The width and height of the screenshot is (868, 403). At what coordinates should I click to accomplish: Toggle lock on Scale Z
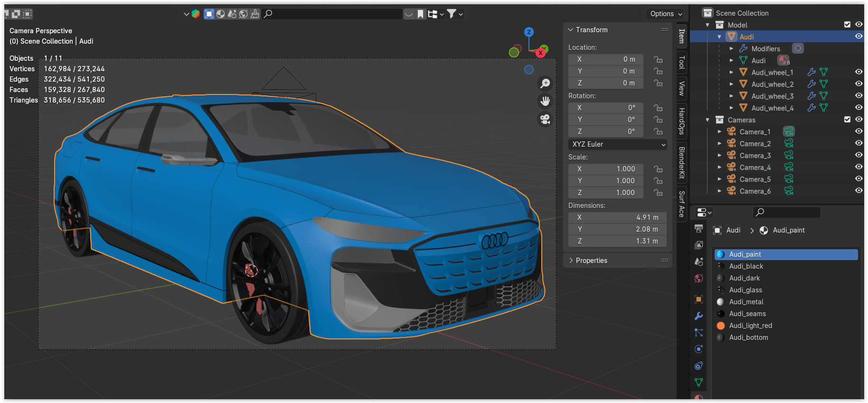658,193
